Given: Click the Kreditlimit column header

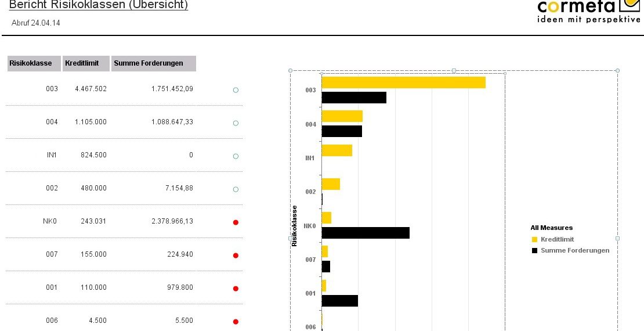Looking at the screenshot, I should [x=86, y=63].
